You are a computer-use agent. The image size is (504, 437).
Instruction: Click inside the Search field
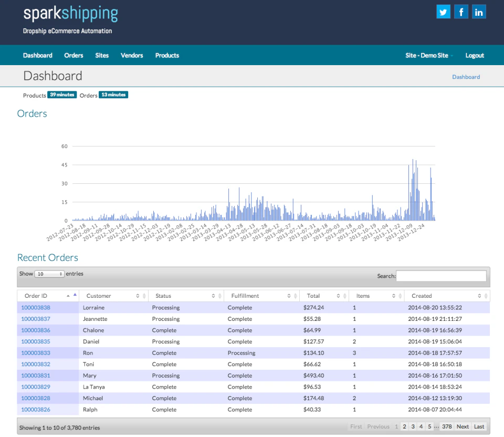441,276
